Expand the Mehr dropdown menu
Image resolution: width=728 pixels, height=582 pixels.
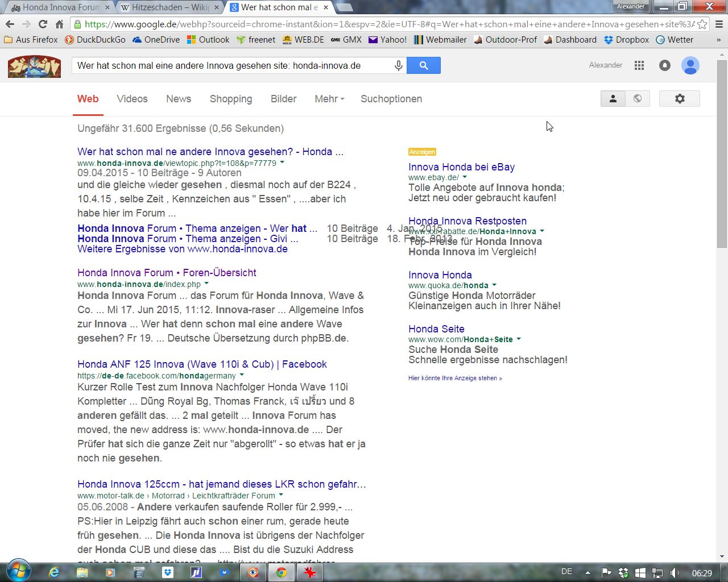tap(329, 99)
